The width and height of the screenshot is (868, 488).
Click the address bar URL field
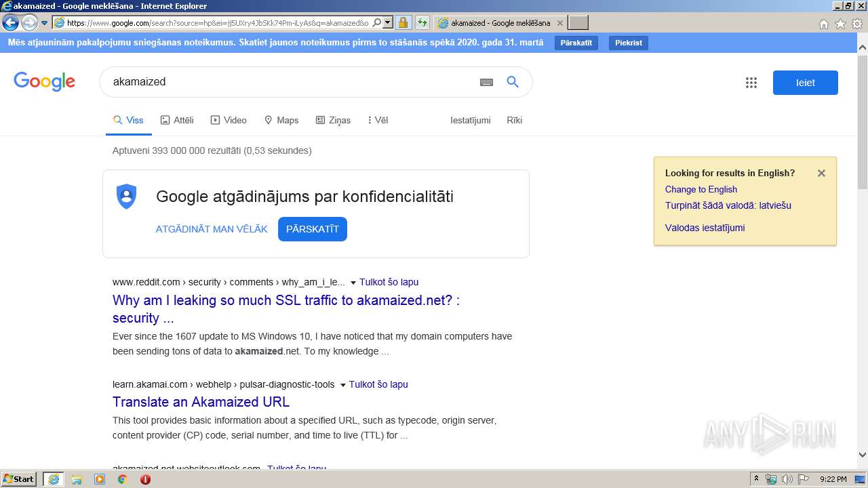click(217, 23)
